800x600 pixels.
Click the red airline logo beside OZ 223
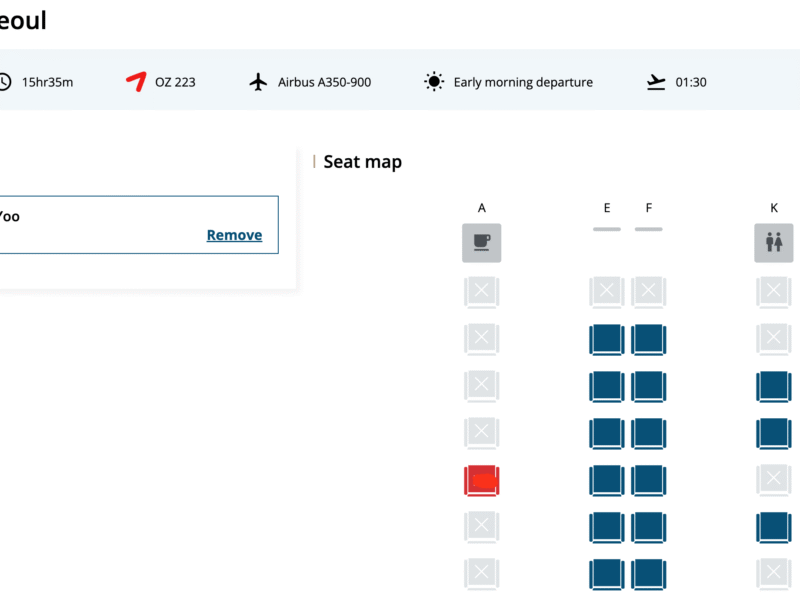136,82
